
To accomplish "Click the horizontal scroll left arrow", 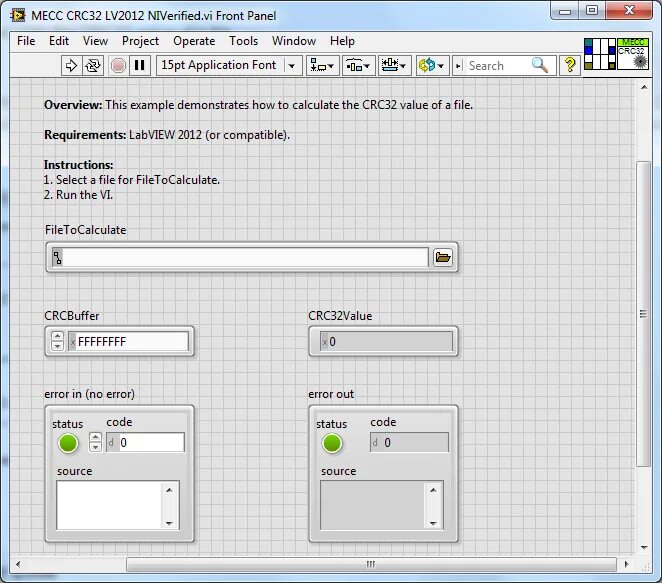I will click(18, 564).
